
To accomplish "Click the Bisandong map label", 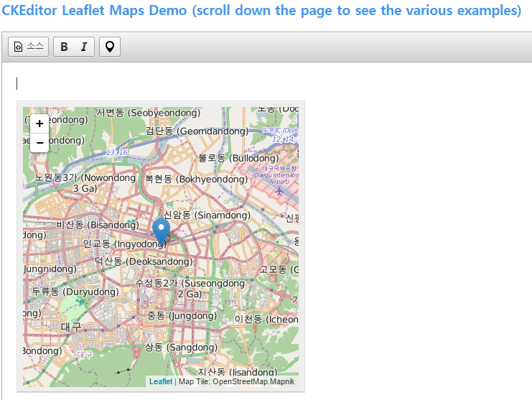I will 98,225.
